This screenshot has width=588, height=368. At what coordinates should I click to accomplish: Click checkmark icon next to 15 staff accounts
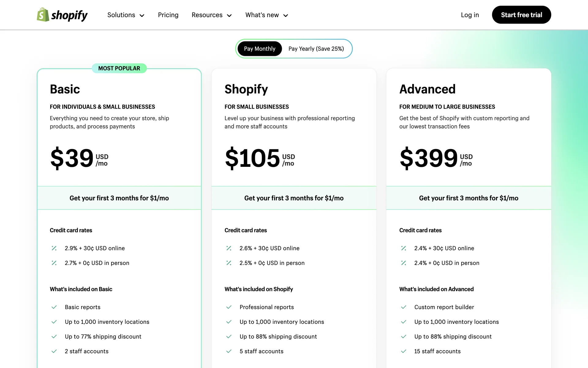pyautogui.click(x=404, y=351)
